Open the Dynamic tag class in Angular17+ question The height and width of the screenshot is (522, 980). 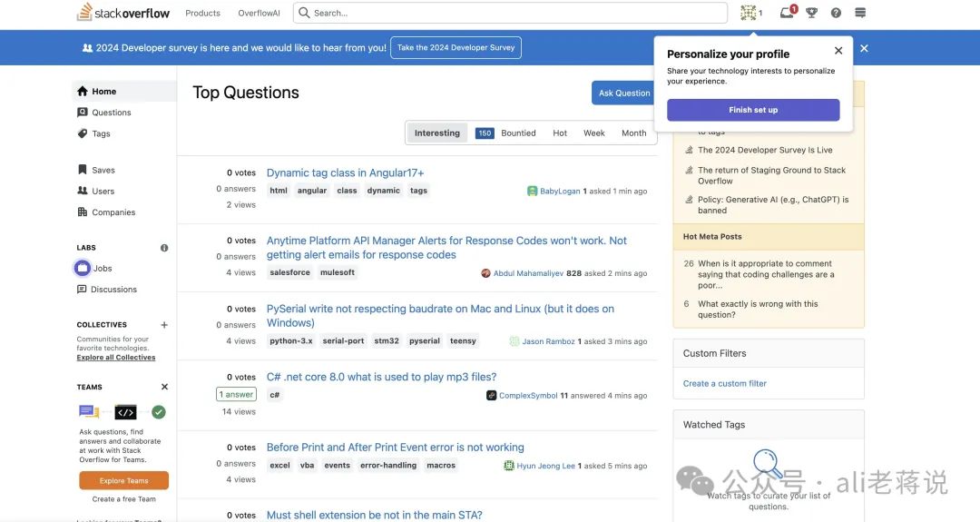pos(345,172)
